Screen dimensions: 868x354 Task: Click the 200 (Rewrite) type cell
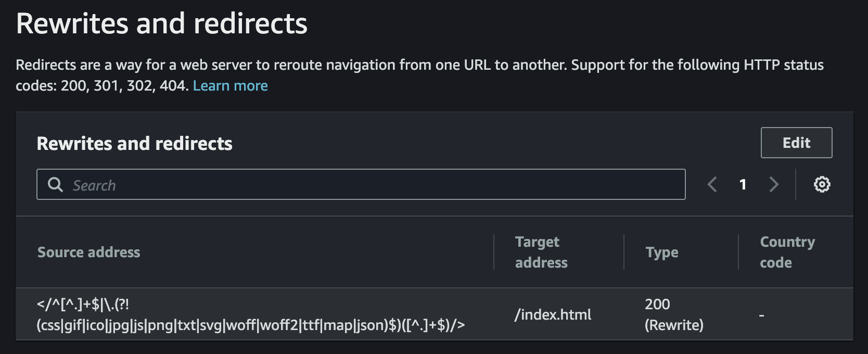point(674,315)
